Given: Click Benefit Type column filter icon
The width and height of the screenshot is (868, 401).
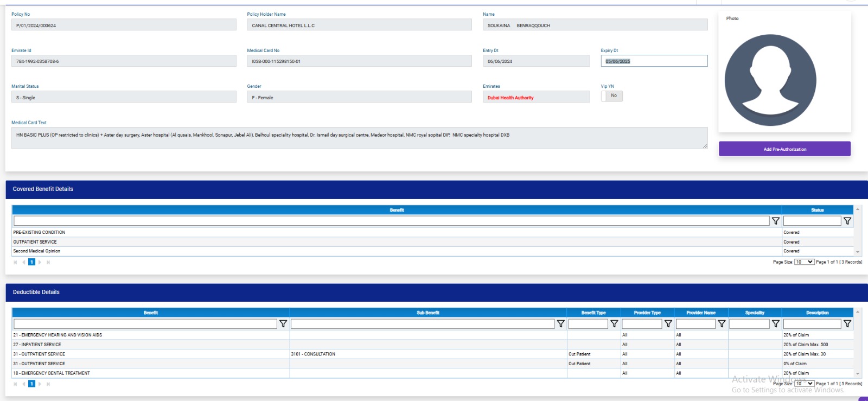Looking at the screenshot, I should point(614,323).
